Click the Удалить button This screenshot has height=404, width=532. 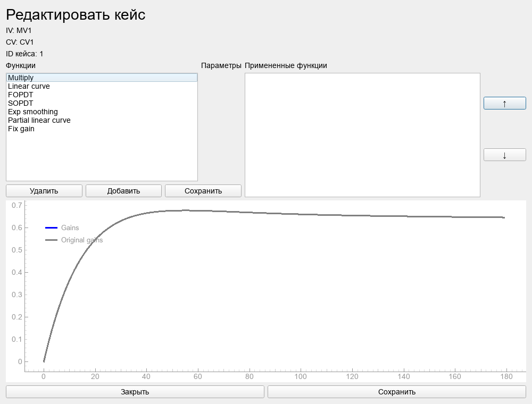tap(44, 191)
